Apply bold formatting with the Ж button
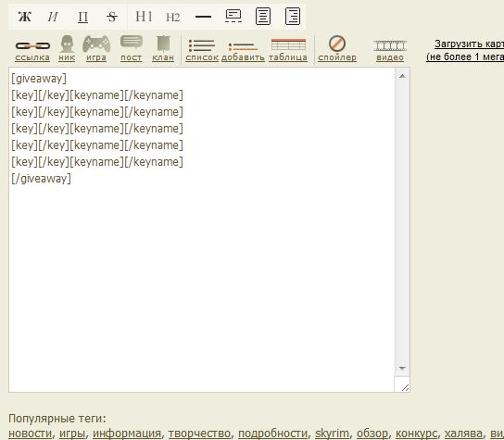Screen dimensions: 504x440 (24, 17)
